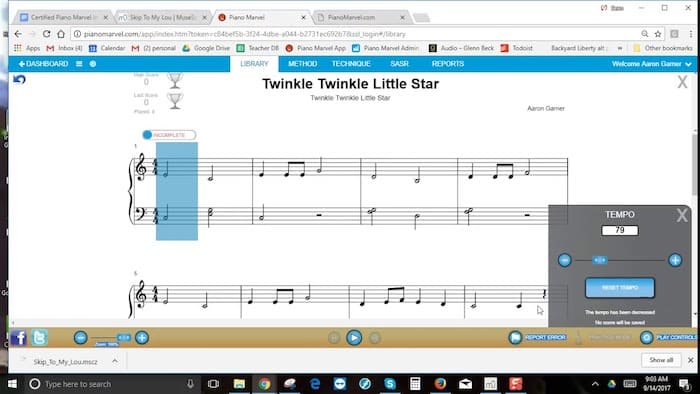Switch to the Method tab

[x=302, y=64]
